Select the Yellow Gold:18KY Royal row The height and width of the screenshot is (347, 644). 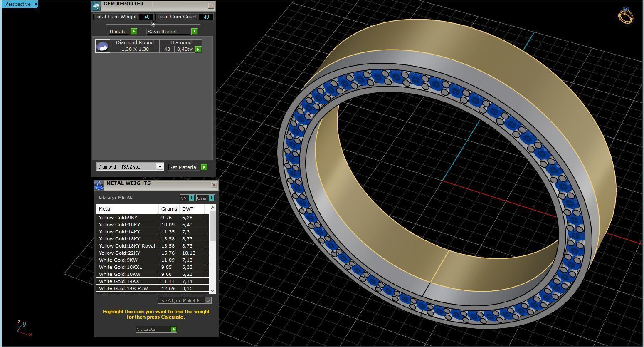click(153, 246)
